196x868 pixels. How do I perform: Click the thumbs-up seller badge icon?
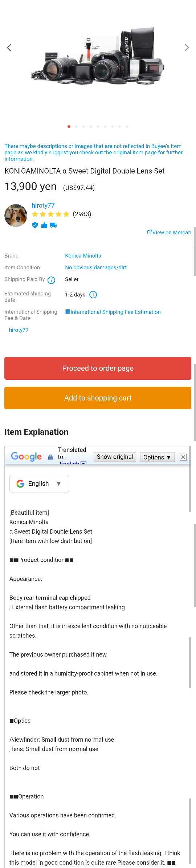44,225
